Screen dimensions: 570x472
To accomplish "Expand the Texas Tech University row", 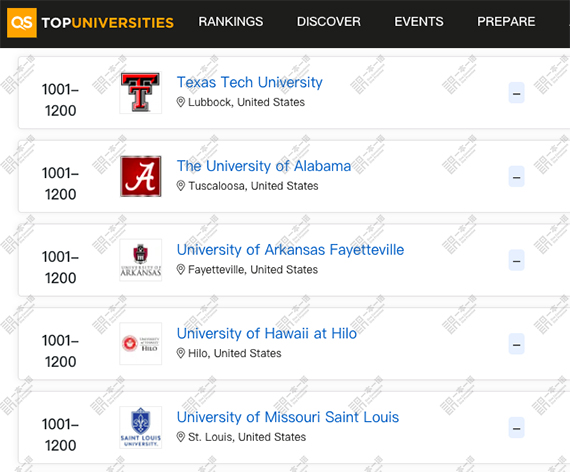I will pyautogui.click(x=516, y=93).
